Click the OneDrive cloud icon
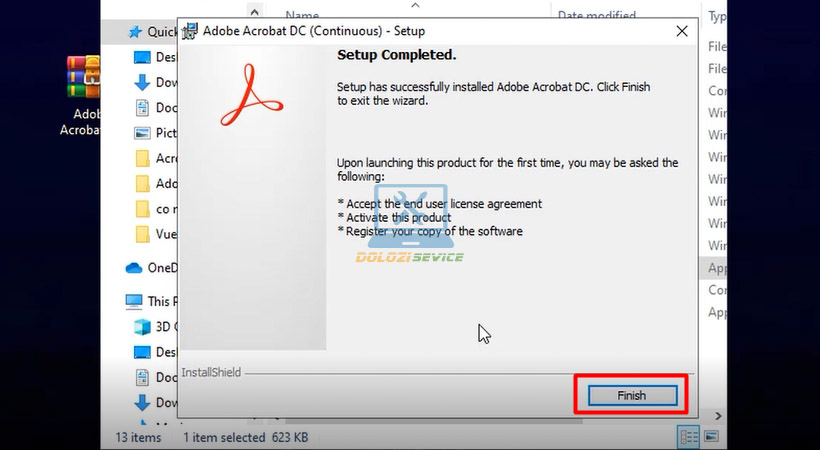 click(134, 268)
